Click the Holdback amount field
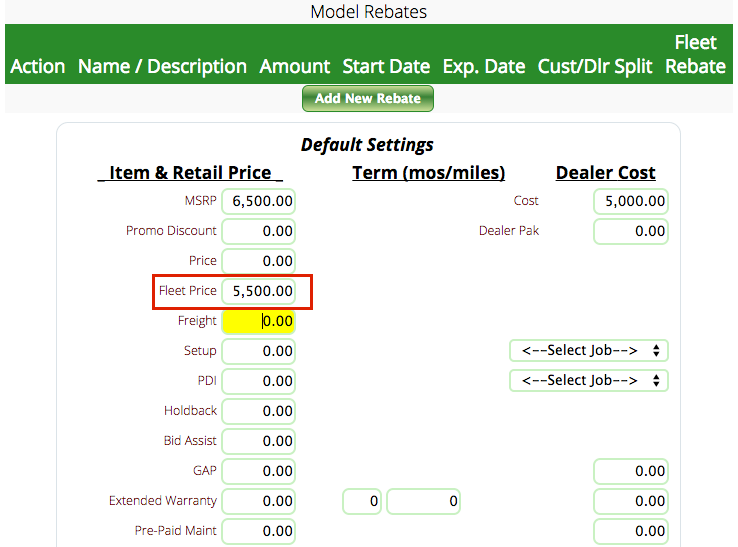The height and width of the screenshot is (547, 738). coord(259,411)
